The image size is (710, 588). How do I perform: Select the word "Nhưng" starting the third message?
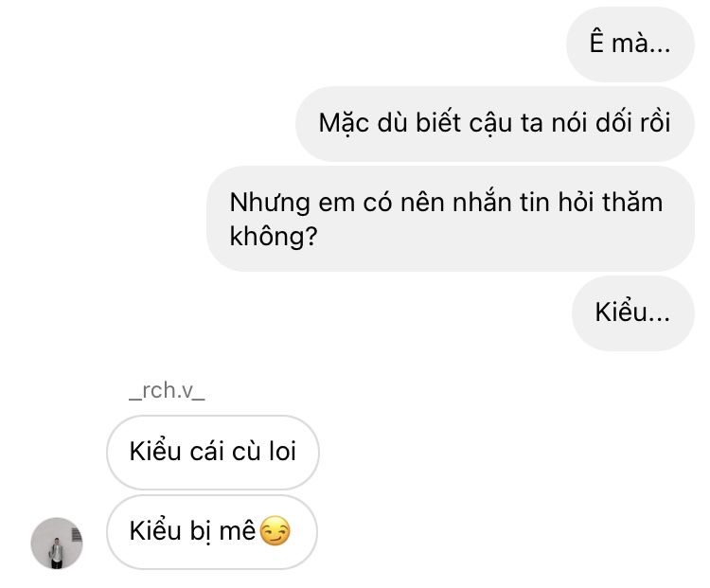coord(270,203)
